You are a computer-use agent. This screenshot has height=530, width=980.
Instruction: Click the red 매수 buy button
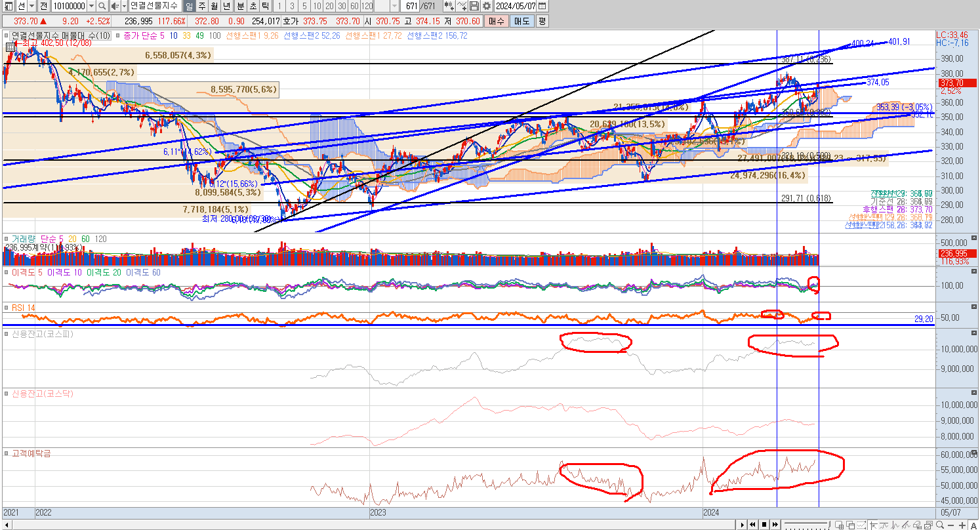497,21
